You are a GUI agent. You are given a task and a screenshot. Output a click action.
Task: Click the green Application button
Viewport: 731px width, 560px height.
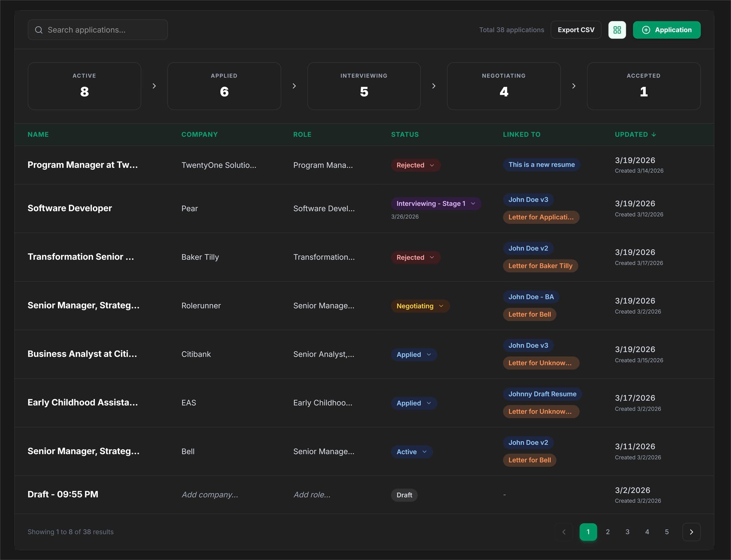pos(666,30)
